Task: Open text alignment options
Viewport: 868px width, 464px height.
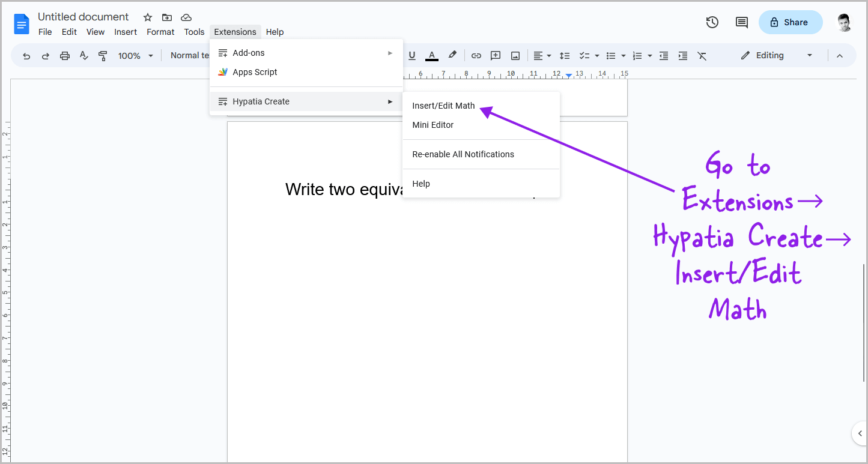Action: tap(542, 56)
